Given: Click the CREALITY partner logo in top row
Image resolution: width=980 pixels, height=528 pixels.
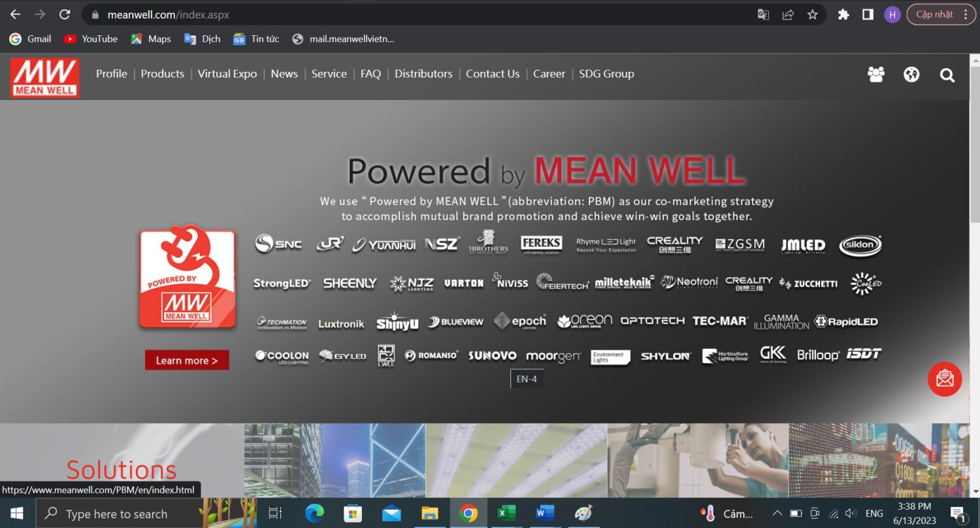Looking at the screenshot, I should point(675,244).
